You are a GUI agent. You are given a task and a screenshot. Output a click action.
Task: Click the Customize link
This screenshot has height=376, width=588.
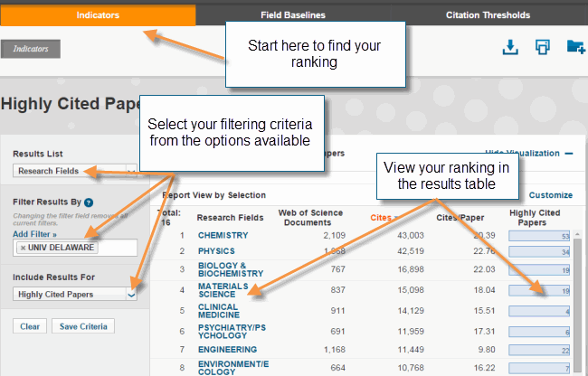click(x=551, y=195)
